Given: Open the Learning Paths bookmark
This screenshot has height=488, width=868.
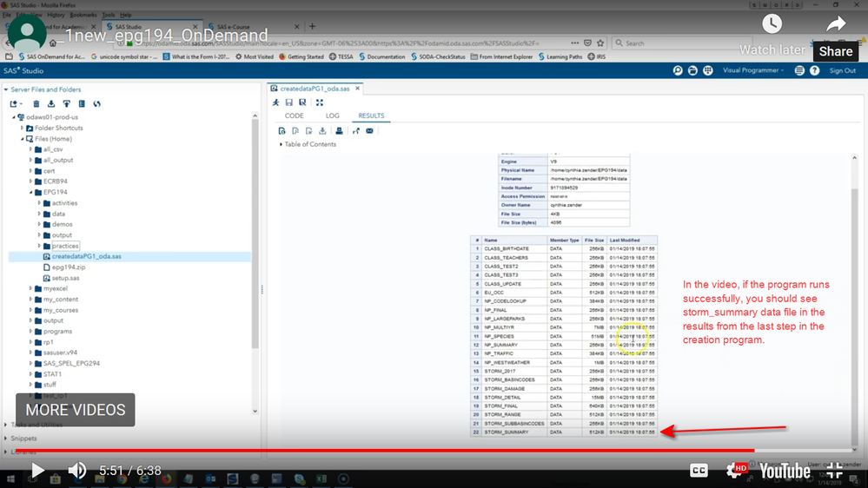Looking at the screenshot, I should coord(560,56).
